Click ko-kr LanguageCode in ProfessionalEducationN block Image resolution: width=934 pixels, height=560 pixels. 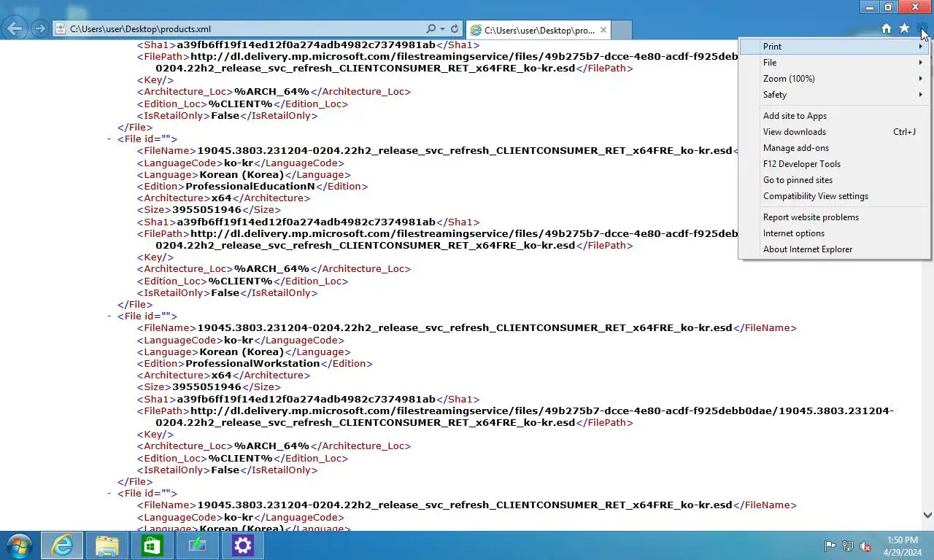(x=239, y=163)
